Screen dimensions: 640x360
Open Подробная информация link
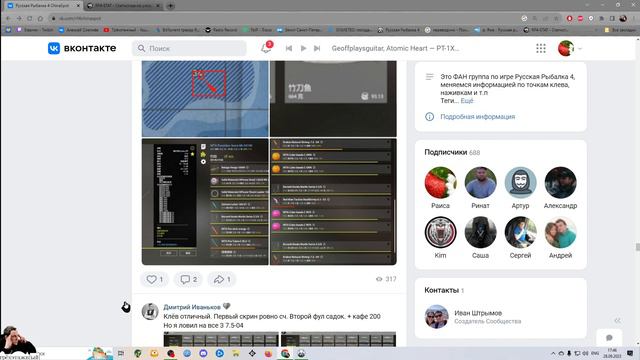pos(478,117)
